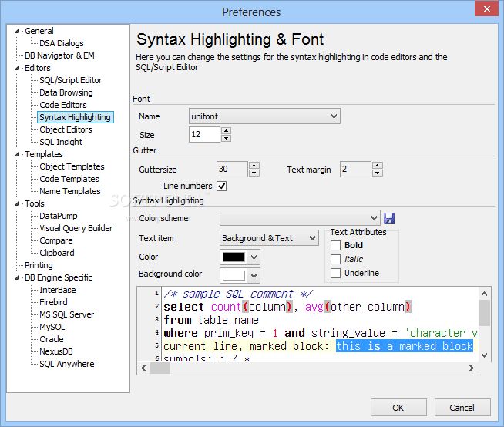Increase the Text margin value
504x427 pixels.
[377, 165]
